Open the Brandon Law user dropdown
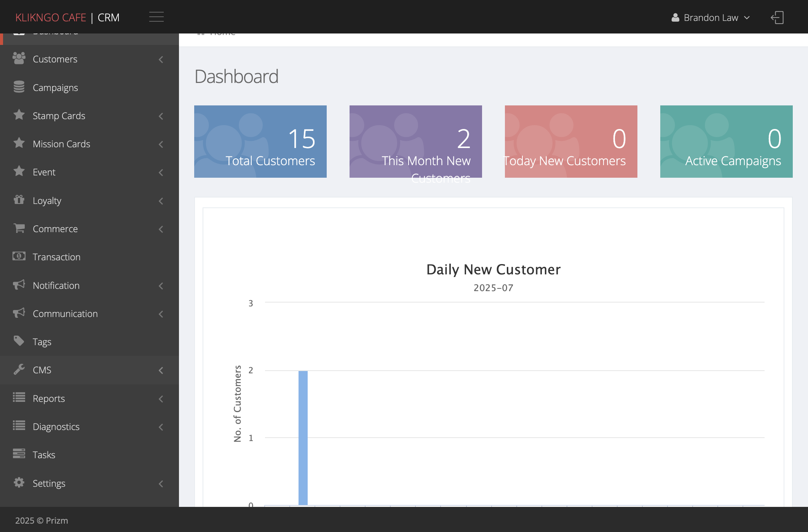 pyautogui.click(x=711, y=18)
